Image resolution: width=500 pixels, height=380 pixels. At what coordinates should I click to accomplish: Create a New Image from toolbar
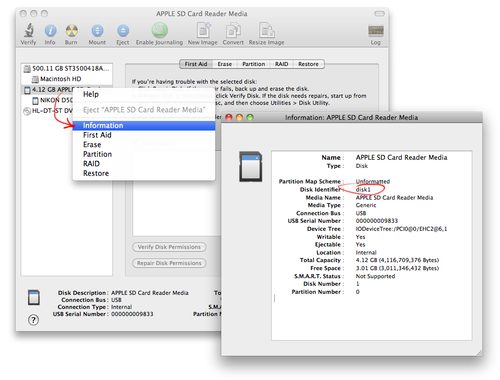coord(203,30)
